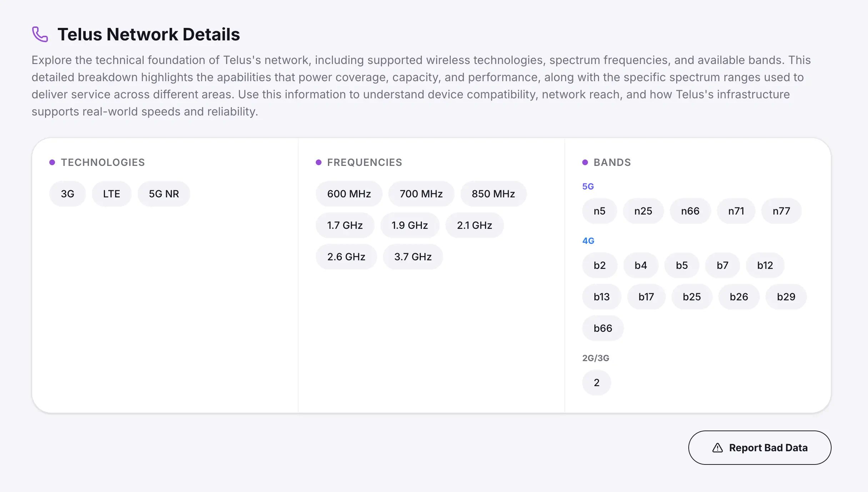Screen dimensions: 868x492
Task: Click the b2 4G band chip
Action: pos(600,265)
